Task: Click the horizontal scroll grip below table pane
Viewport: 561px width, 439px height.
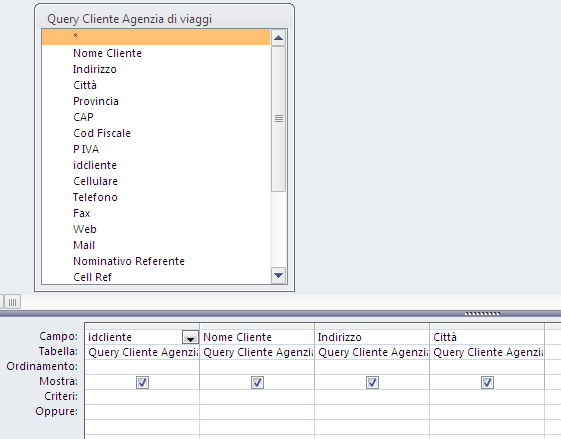Action: 12,302
